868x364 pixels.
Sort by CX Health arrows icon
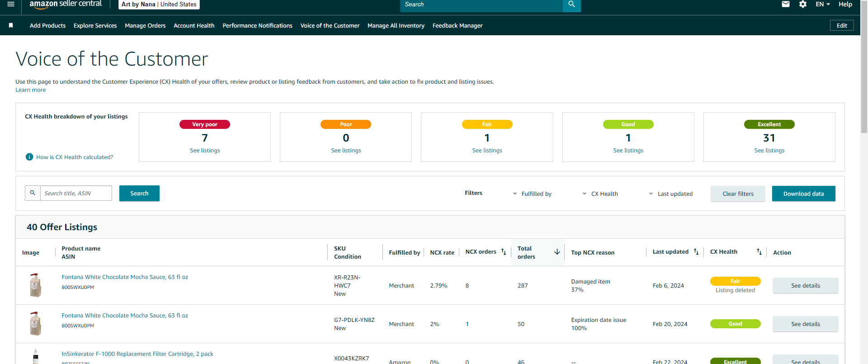coord(759,252)
